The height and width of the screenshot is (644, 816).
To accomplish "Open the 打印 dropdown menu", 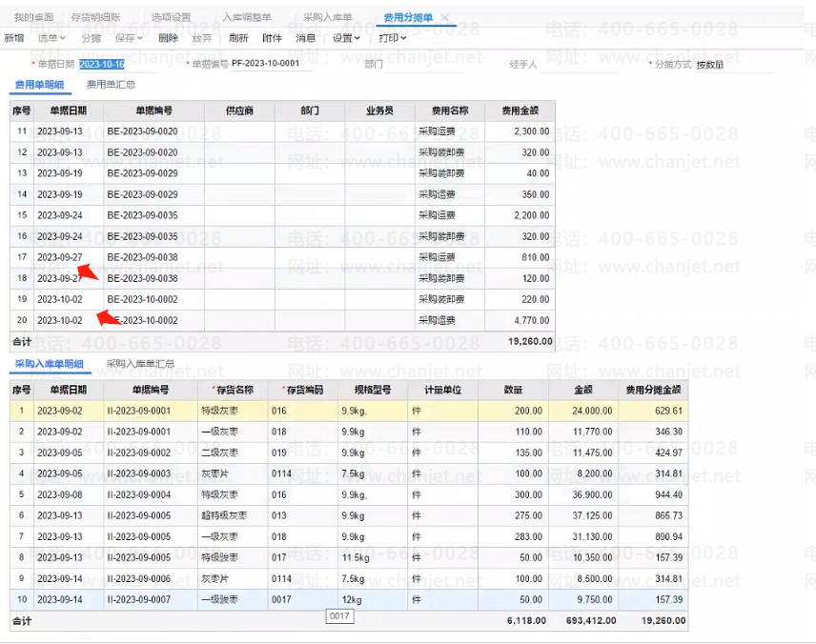I will pos(392,38).
